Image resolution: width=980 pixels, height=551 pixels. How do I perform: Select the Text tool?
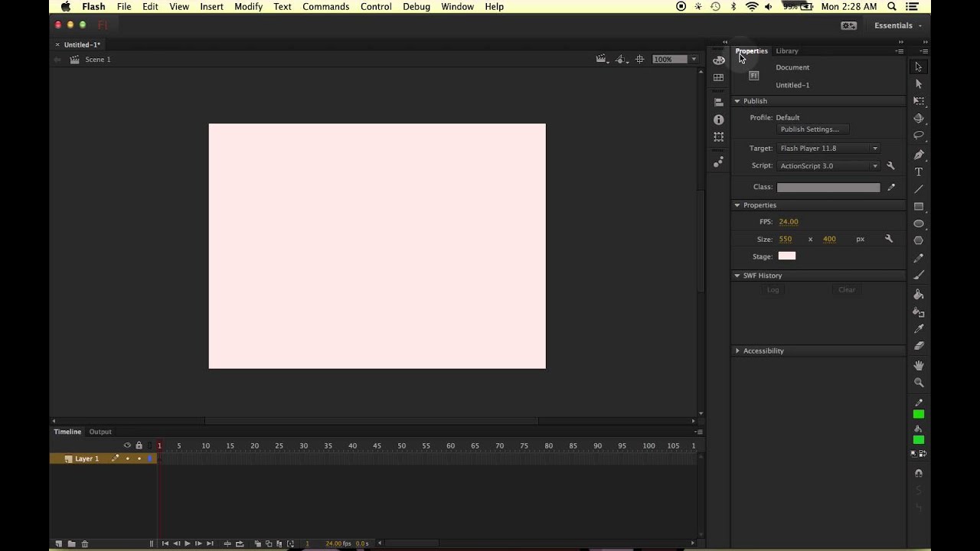pos(919,171)
